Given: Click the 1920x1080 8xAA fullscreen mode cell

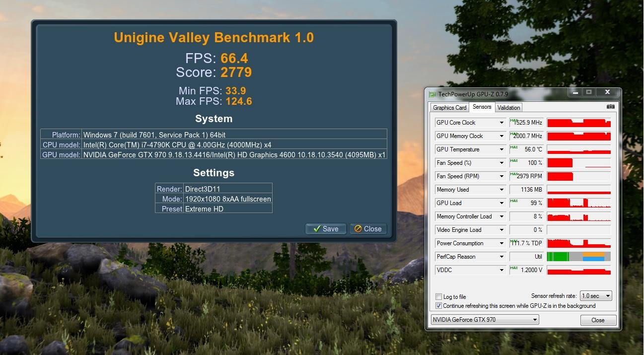Looking at the screenshot, I should tap(228, 199).
